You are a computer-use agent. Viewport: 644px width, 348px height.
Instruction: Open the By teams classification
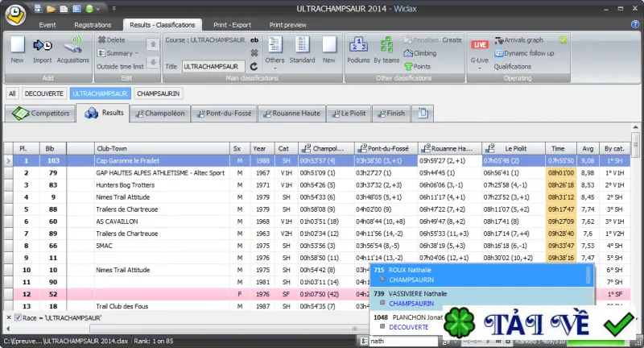coord(386,50)
